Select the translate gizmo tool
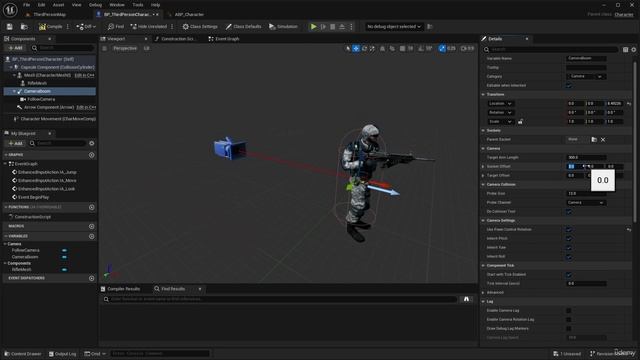Viewport: 640px width, 360px height. tap(356, 48)
